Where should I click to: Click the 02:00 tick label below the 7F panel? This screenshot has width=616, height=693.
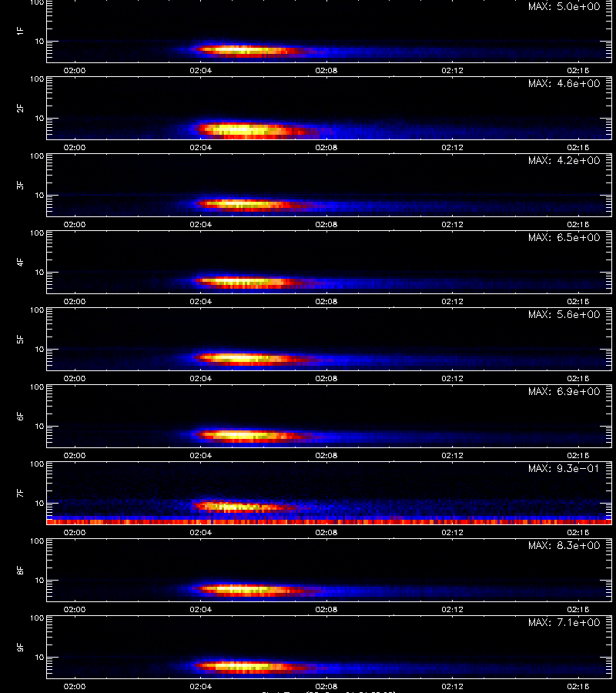click(x=75, y=532)
